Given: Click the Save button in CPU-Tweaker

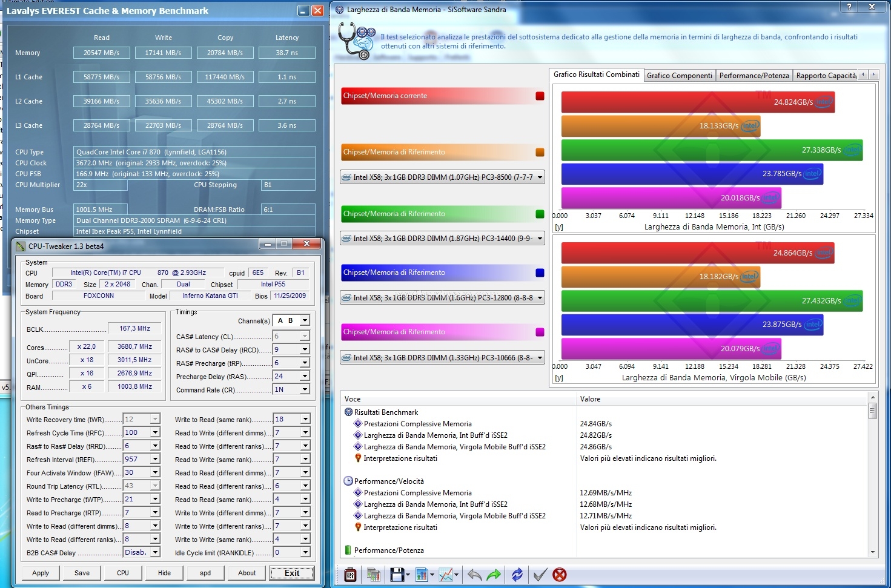Looking at the screenshot, I should (82, 573).
